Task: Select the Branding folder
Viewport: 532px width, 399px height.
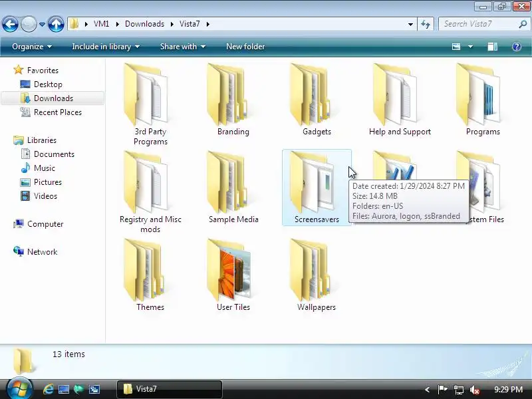Action: tap(233, 100)
